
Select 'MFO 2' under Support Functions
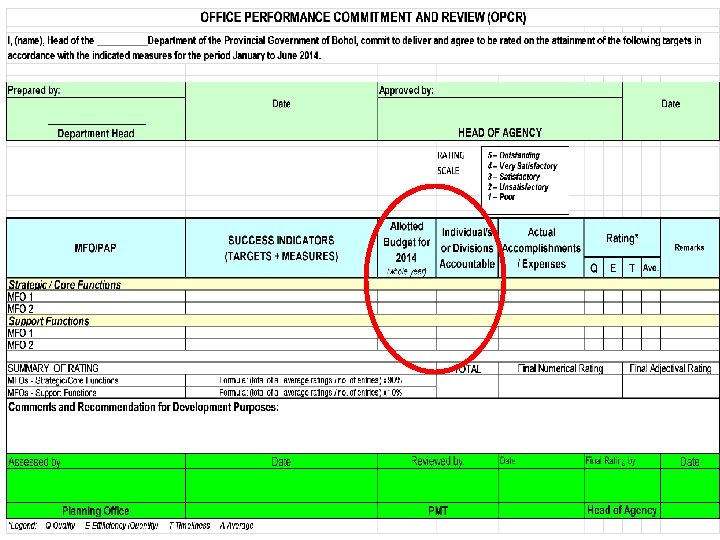click(x=96, y=345)
